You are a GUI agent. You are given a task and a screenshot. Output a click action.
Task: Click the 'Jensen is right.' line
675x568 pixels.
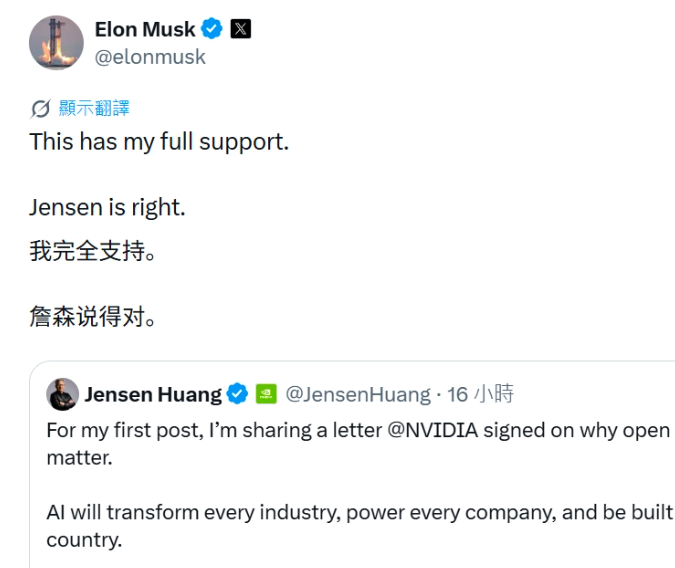tap(107, 208)
